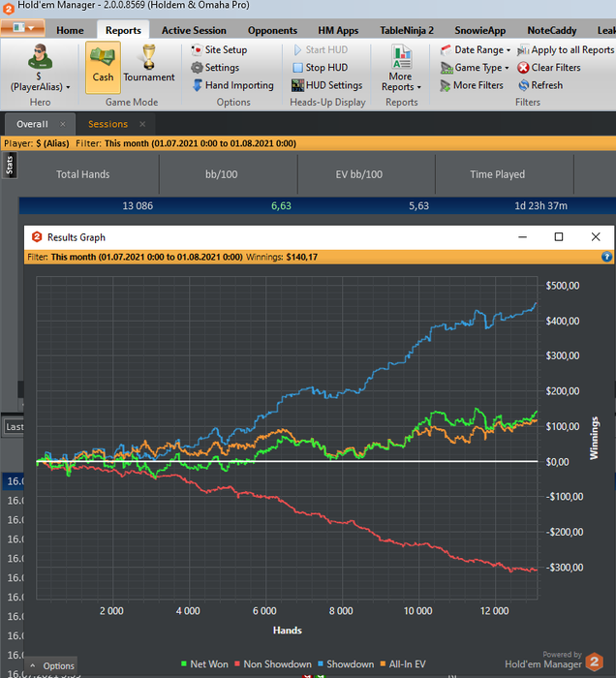Click the disabled Start HUD button
Image resolution: width=616 pixels, height=678 pixels.
[321, 49]
